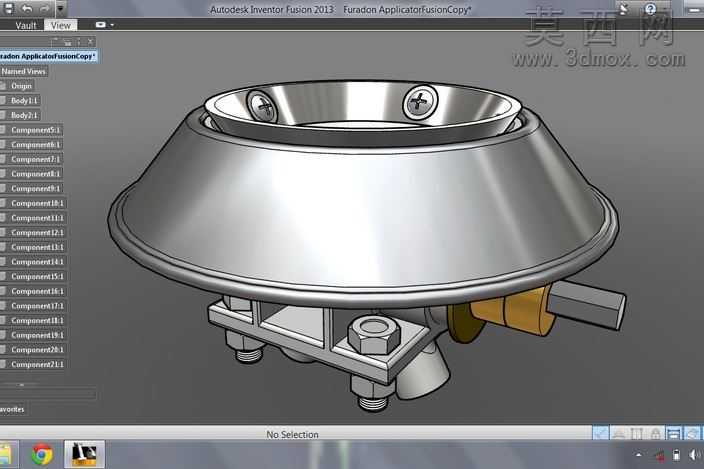Select Component6:1 in the browser
This screenshot has width=704, height=469.
click(x=35, y=145)
